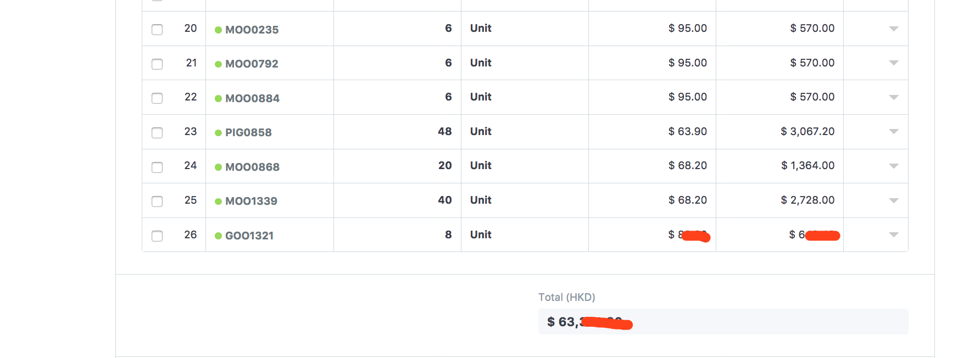Open the dropdown at the end of row 24
The height and width of the screenshot is (358, 980).
coord(894,166)
